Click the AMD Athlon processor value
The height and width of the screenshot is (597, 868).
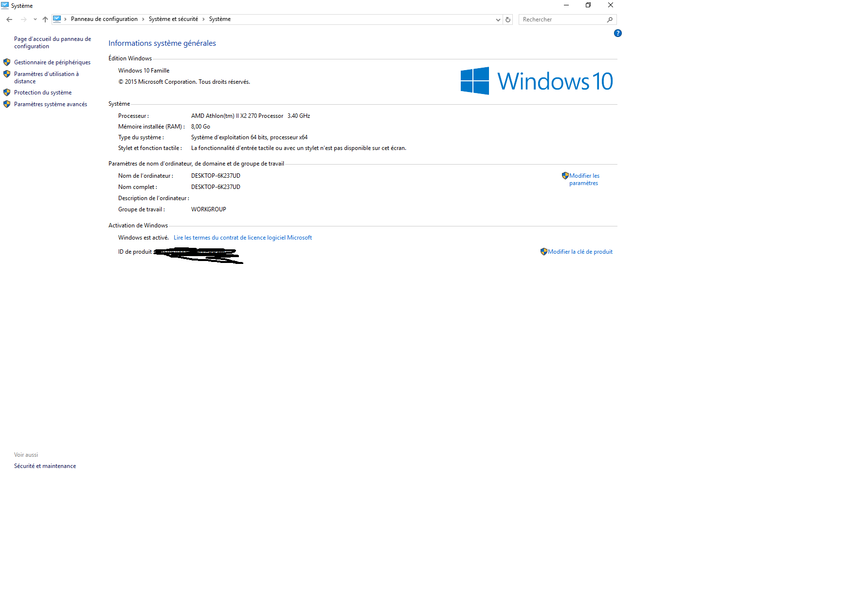(251, 116)
